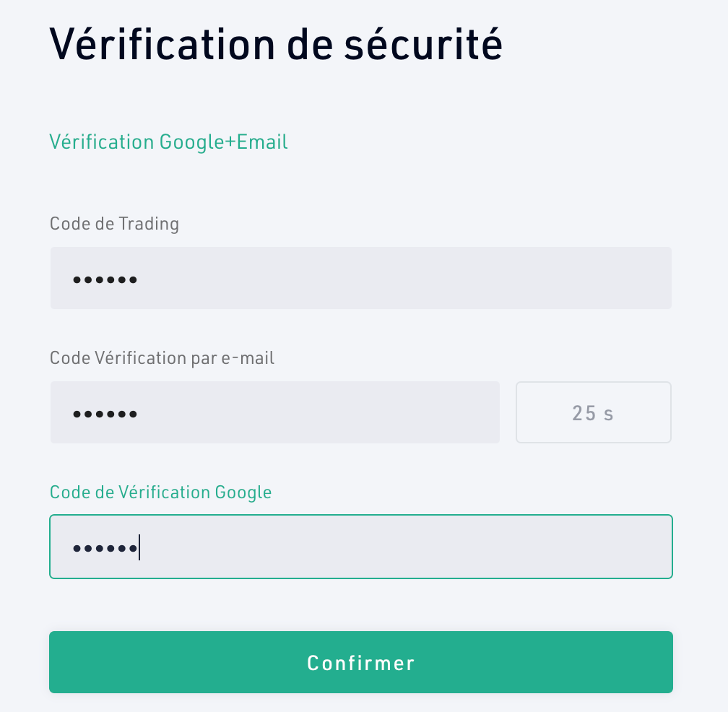Click the first dot in Trading code field
This screenshot has height=712, width=728.
click(77, 280)
